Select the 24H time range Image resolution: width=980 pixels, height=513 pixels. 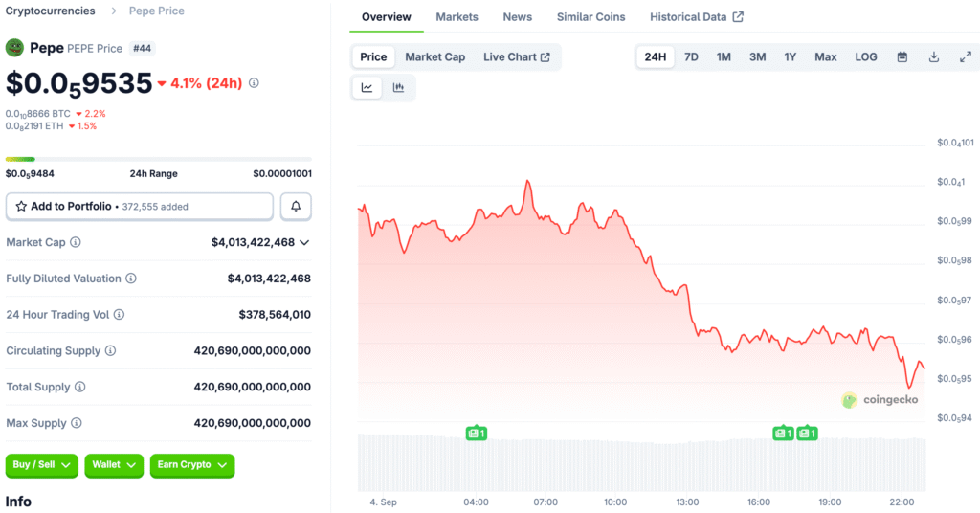655,56
